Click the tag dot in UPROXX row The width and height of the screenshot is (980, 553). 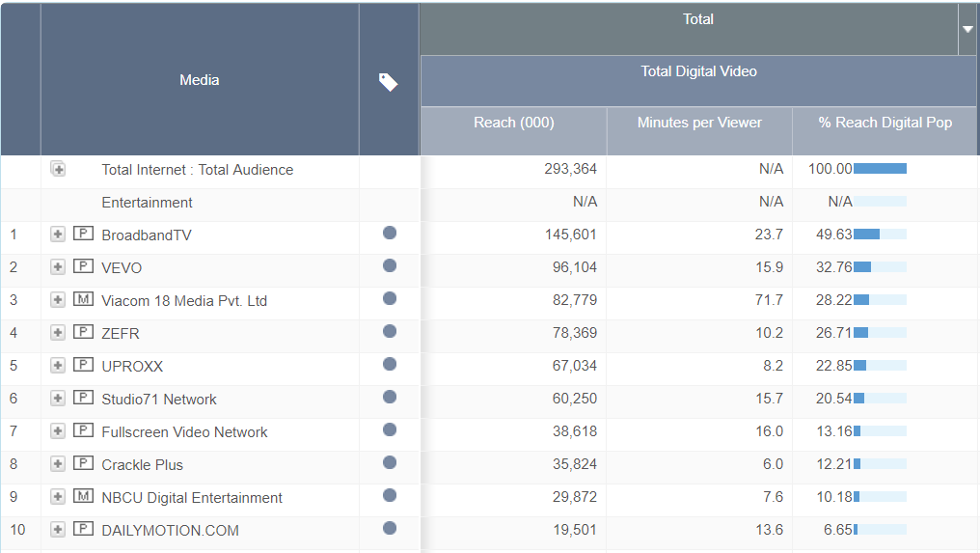(x=390, y=364)
